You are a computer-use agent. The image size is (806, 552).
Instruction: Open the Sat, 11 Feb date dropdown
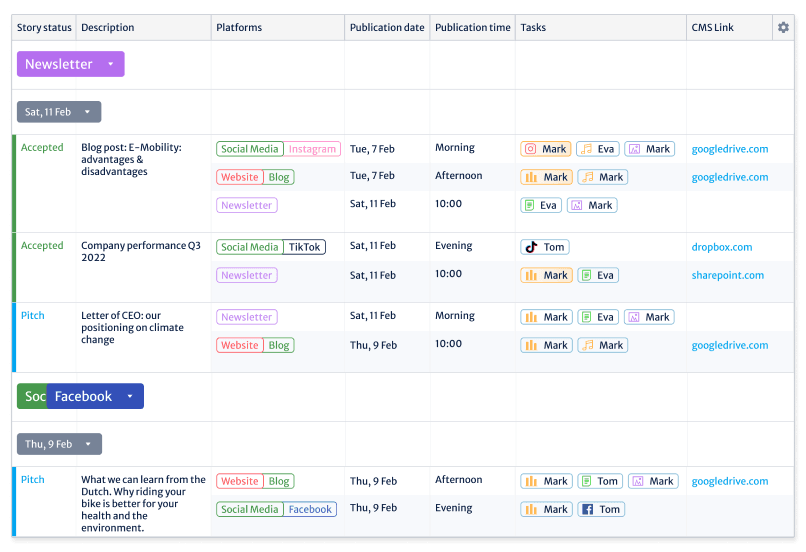coord(87,112)
